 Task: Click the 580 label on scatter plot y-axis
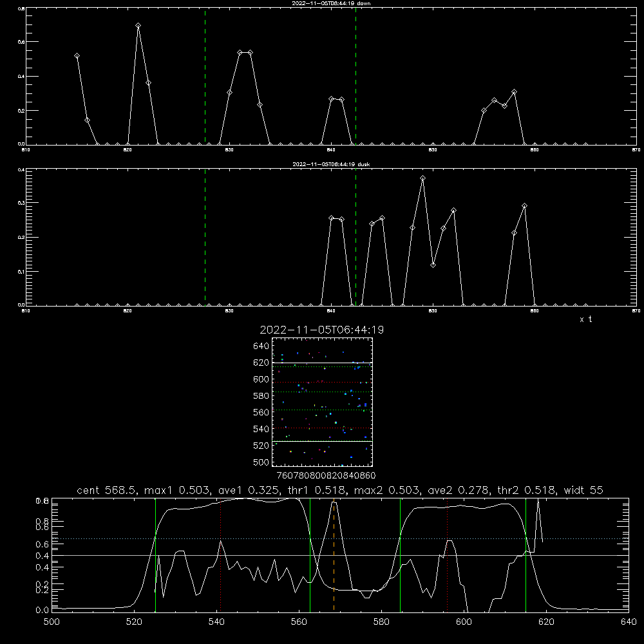tap(261, 396)
